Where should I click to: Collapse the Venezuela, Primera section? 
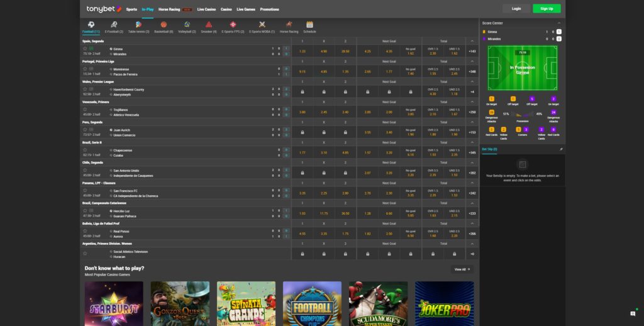(472, 102)
